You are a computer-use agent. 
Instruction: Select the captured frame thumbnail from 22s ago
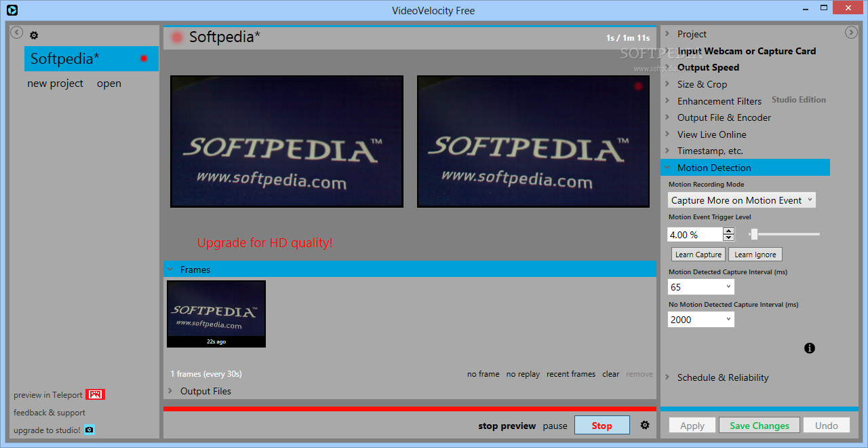216,314
